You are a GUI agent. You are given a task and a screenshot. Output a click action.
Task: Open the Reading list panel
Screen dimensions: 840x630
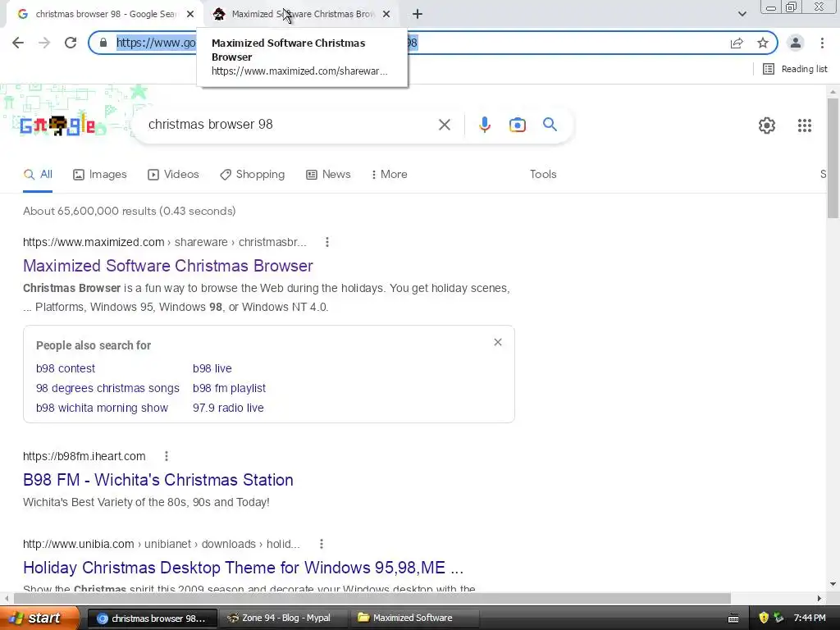click(x=795, y=69)
